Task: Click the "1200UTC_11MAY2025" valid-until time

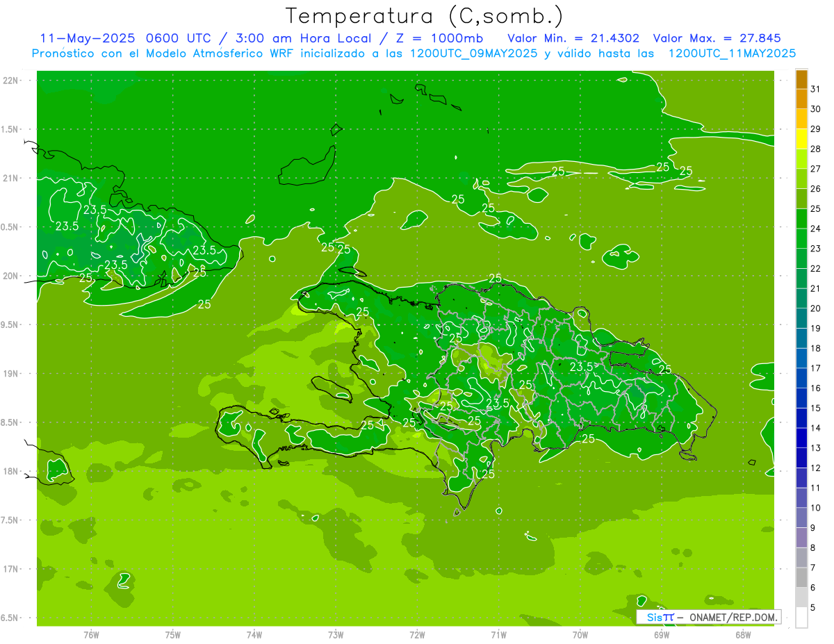Action: 732,53
